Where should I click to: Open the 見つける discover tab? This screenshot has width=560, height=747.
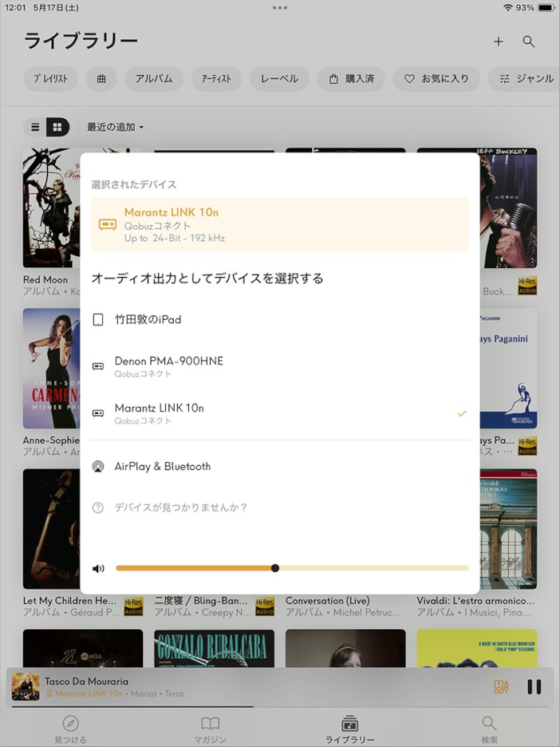70,728
